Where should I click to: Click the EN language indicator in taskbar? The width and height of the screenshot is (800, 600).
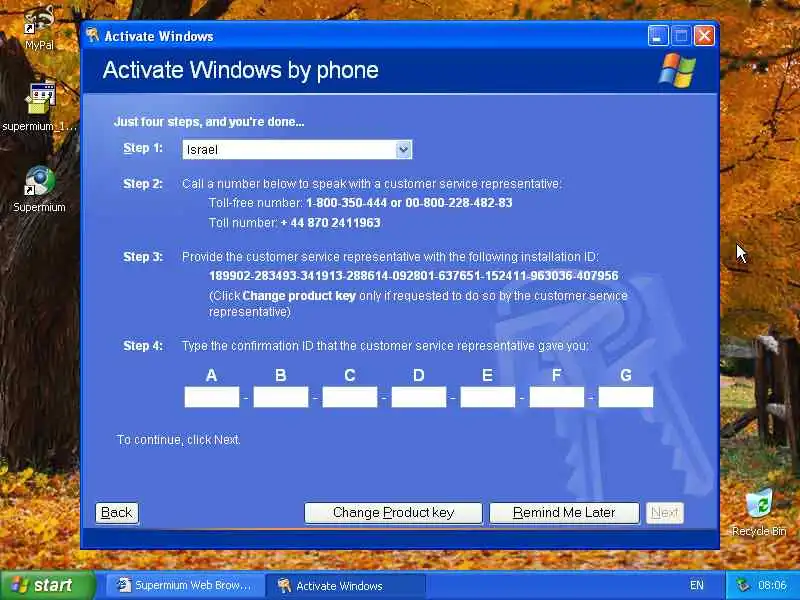696,585
